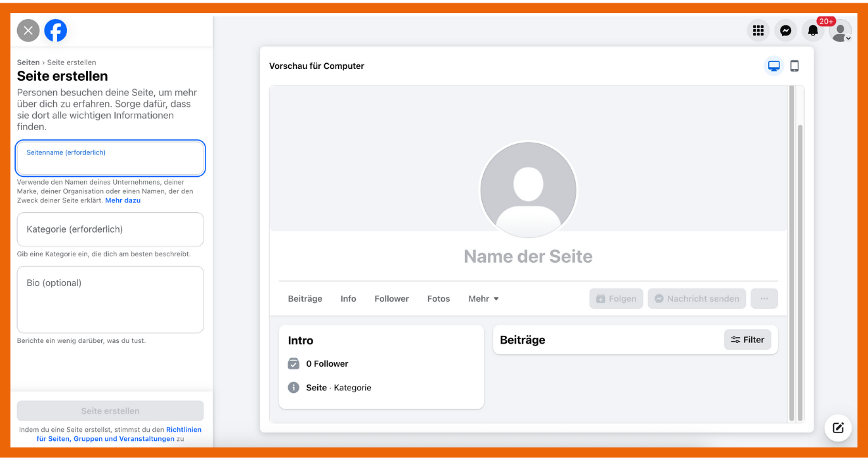The width and height of the screenshot is (868, 460).
Task: Click the Seite erstellen button
Action: 110,411
